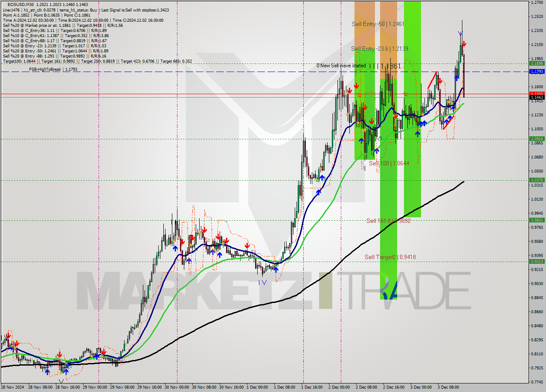
Task: Click the '3 Dec 08:00' time axis label
Action: click(x=449, y=387)
